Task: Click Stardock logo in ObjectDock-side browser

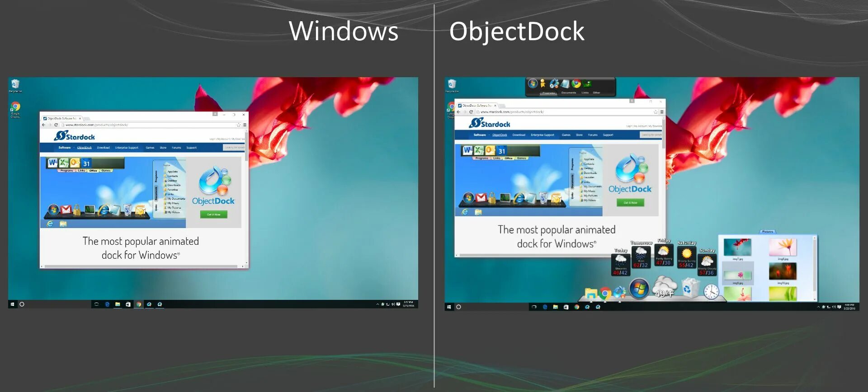Action: click(490, 123)
